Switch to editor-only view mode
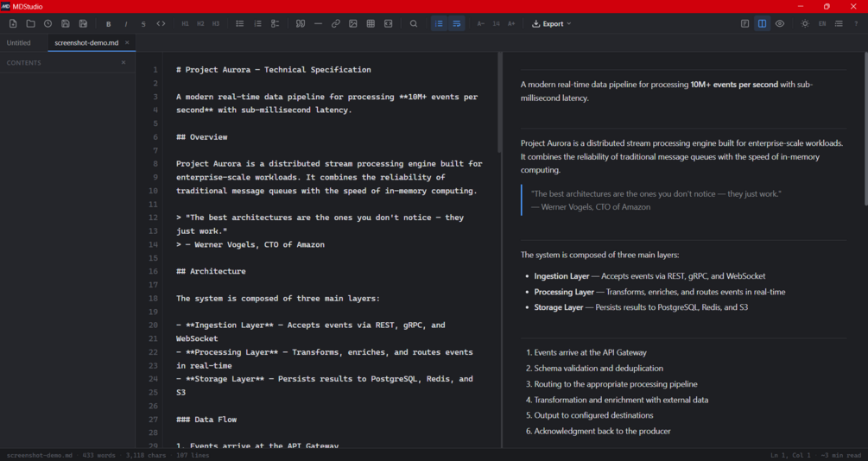868x461 pixels. [x=745, y=24]
